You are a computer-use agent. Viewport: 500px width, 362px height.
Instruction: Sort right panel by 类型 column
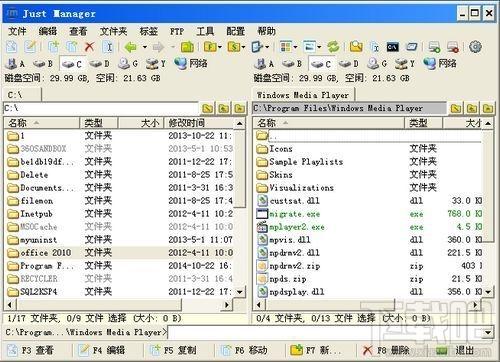424,123
